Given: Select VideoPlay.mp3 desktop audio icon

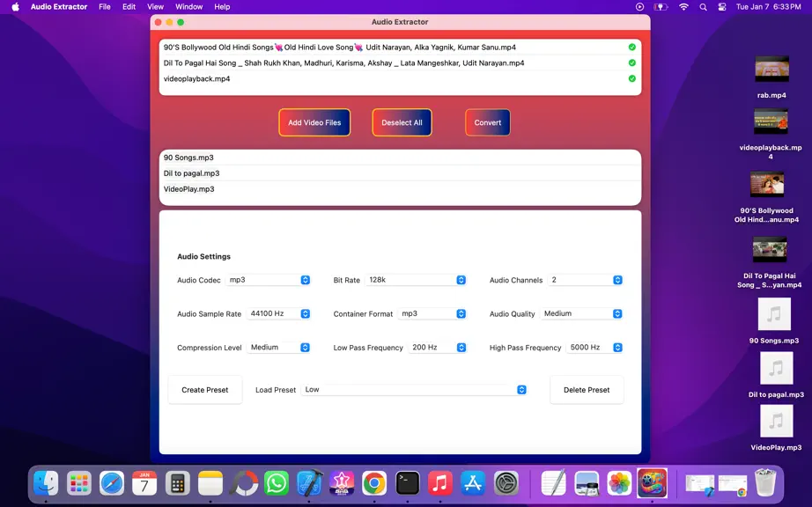Looking at the screenshot, I should tap(776, 421).
